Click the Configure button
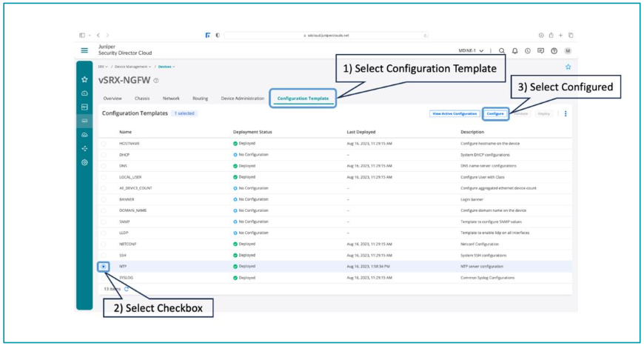The image size is (644, 346). (x=495, y=113)
